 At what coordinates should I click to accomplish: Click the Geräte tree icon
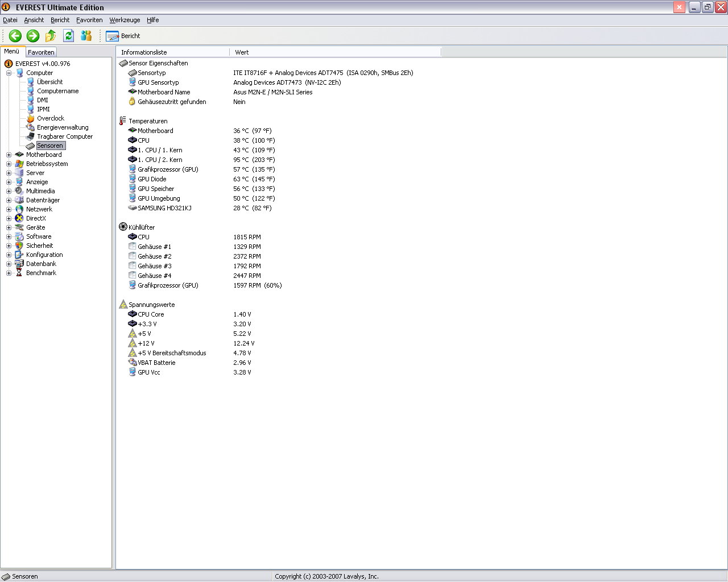point(19,227)
